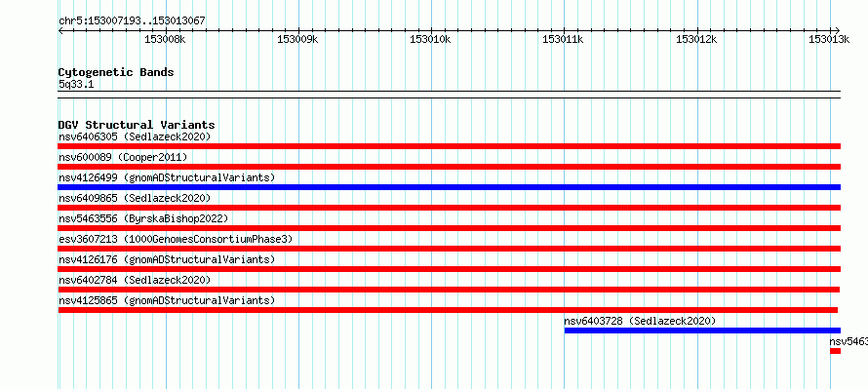This screenshot has width=868, height=389.
Task: Click the red bar under nsv6402784
Action: (449, 290)
